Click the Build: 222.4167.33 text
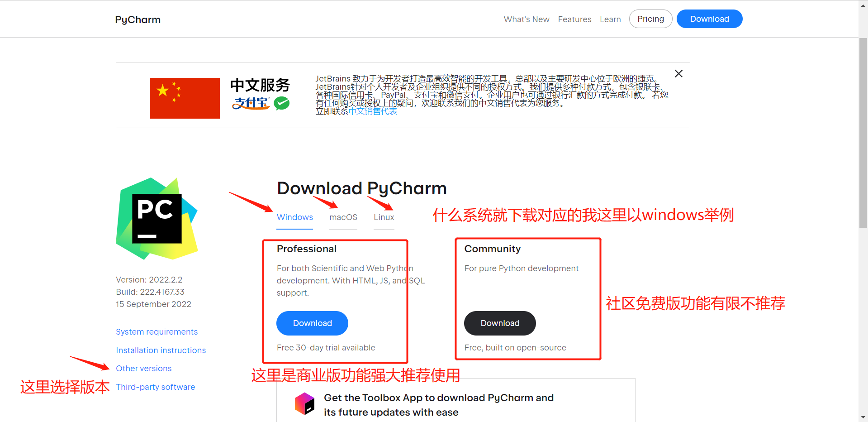This screenshot has width=868, height=422. click(x=150, y=292)
